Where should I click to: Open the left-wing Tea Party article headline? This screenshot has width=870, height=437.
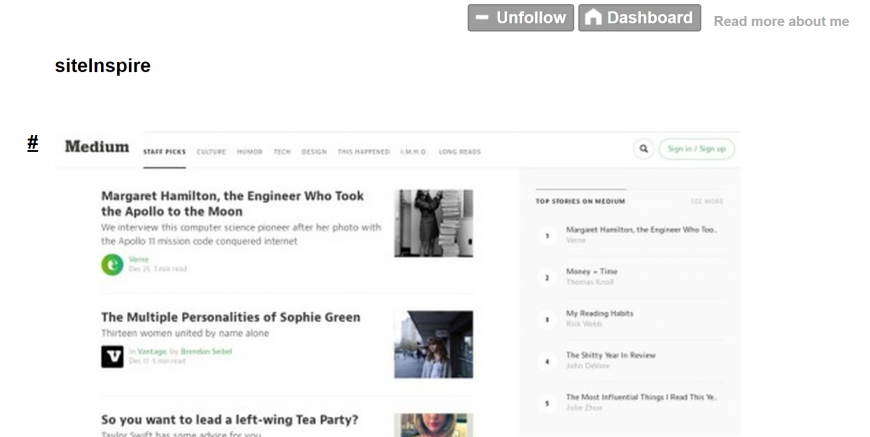(x=230, y=420)
